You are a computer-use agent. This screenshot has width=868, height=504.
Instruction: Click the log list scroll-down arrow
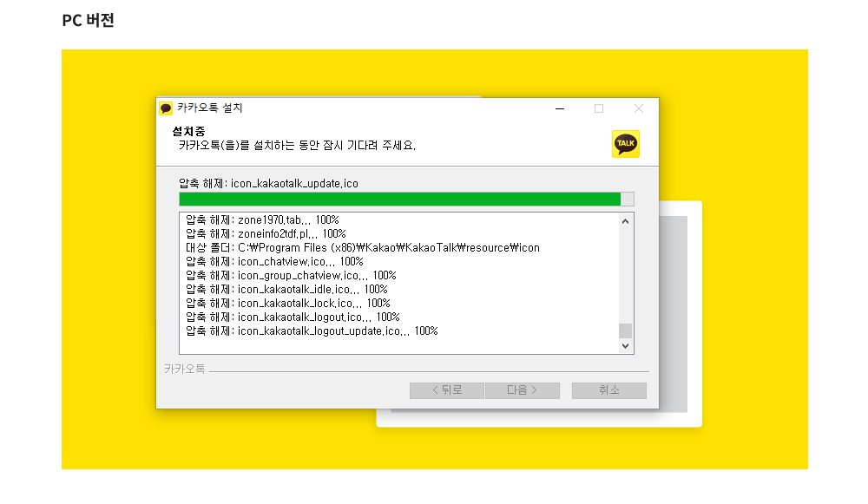point(625,346)
